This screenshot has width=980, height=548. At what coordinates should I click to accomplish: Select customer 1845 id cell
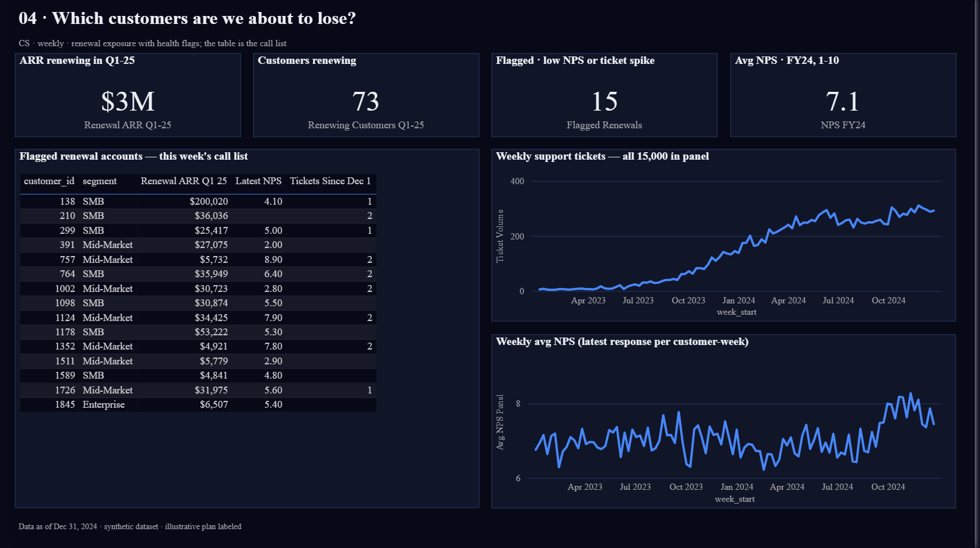tap(65, 404)
